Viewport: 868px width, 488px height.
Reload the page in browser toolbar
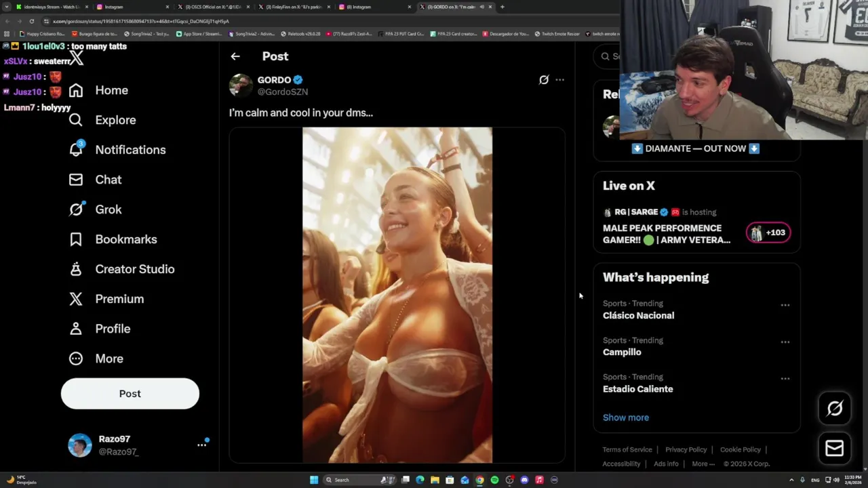point(31,21)
